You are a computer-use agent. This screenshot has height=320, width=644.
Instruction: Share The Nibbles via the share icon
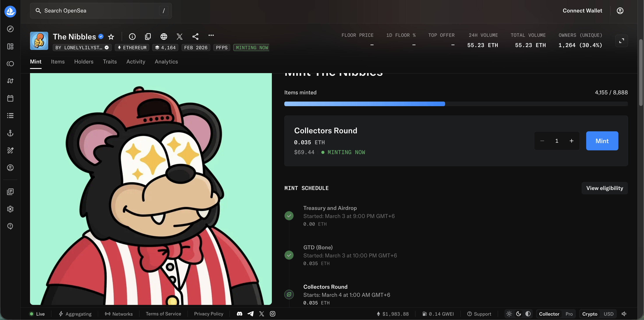[195, 37]
